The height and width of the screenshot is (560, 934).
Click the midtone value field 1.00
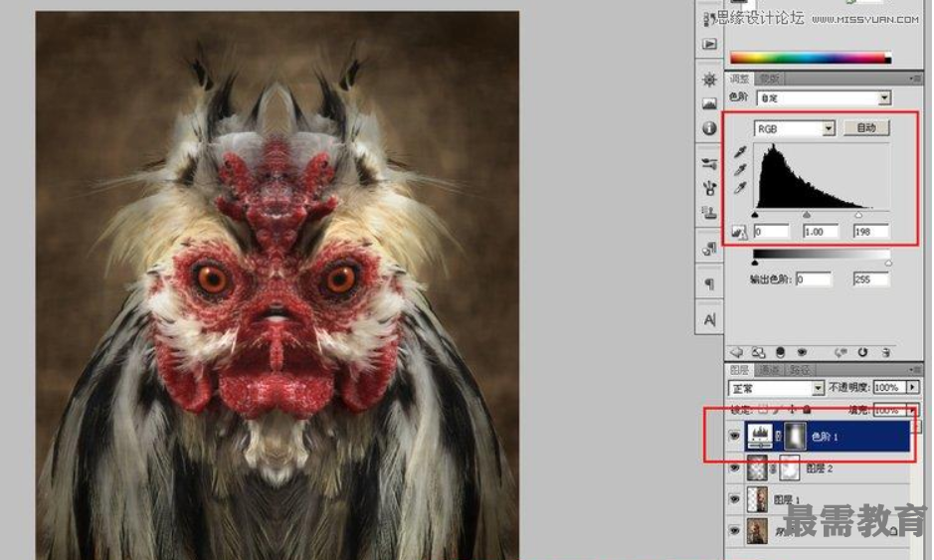[821, 231]
